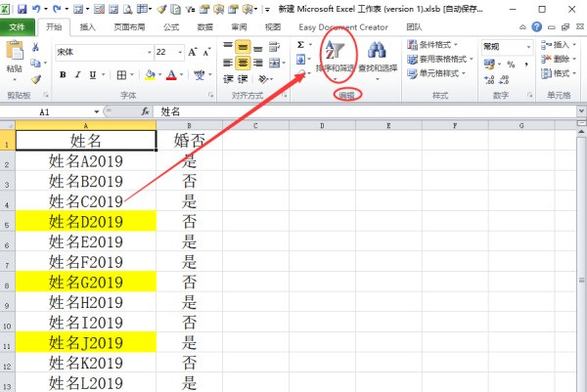Screen dimensions: 587x392
Task: Click the insert function fx icon
Action: click(x=145, y=111)
